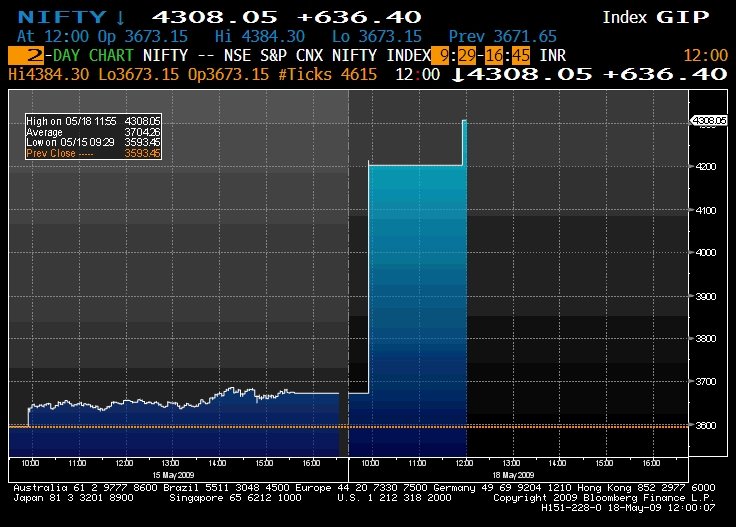Click the 11:00 tick under 18 May
736x527 pixels.
point(417,463)
